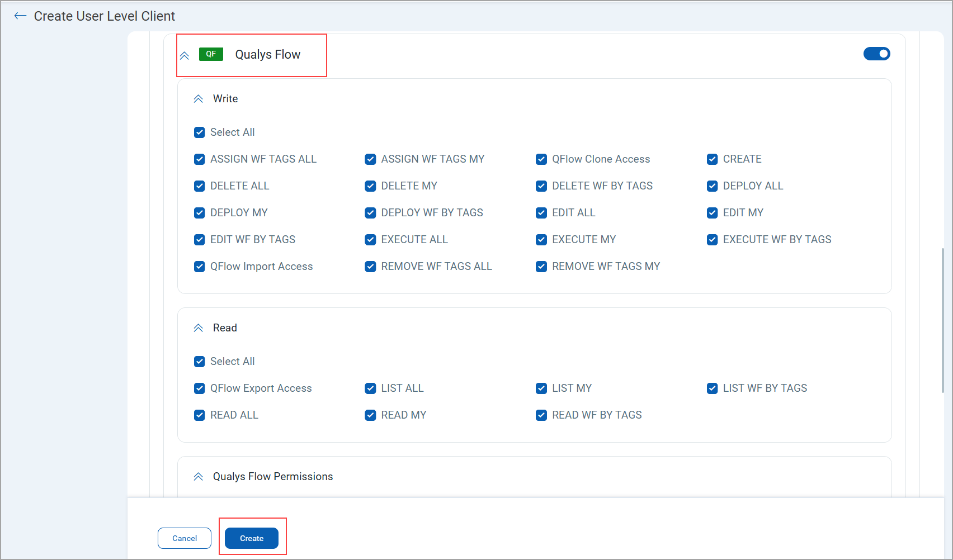Uncheck DELETE ALL permission

[x=200, y=186]
